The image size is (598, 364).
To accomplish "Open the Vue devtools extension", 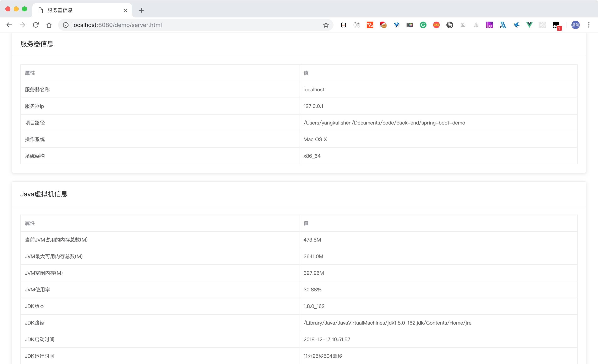I will tap(529, 25).
